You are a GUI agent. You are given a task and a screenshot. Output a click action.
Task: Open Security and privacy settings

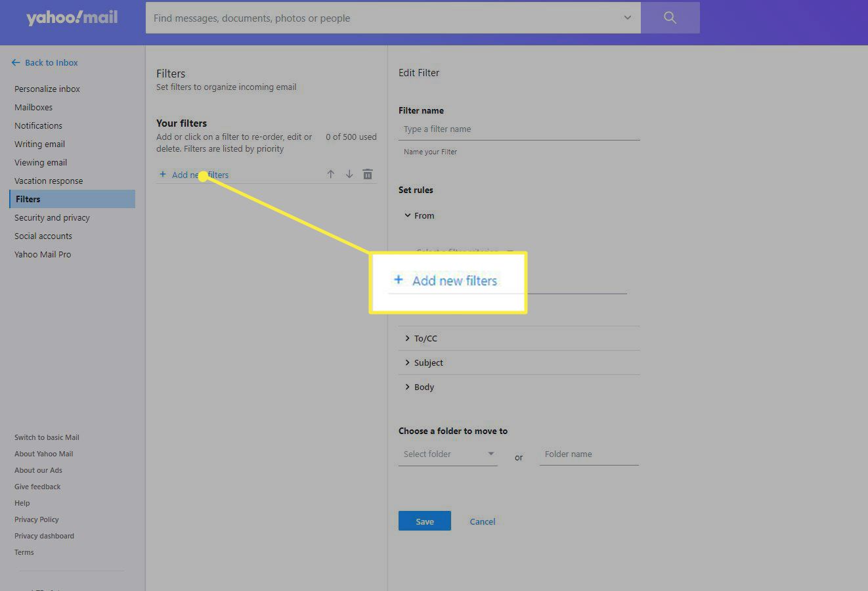click(x=52, y=217)
